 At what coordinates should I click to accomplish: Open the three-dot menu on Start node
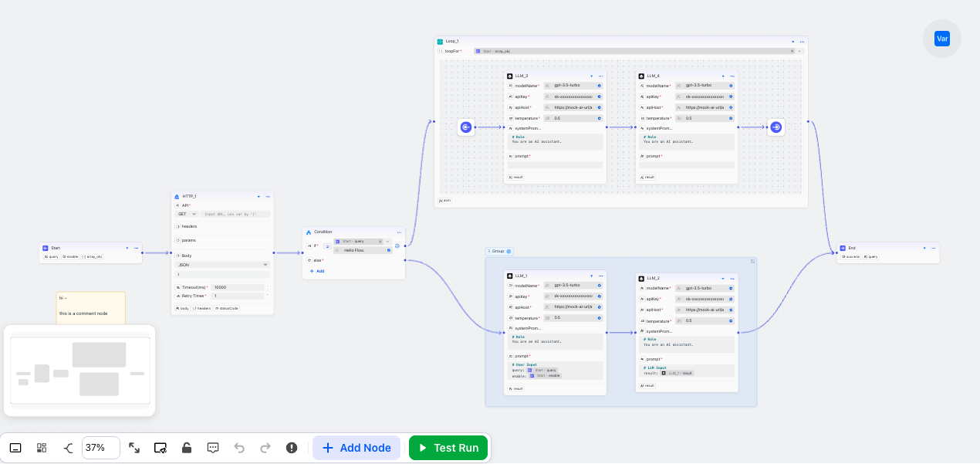pos(137,248)
